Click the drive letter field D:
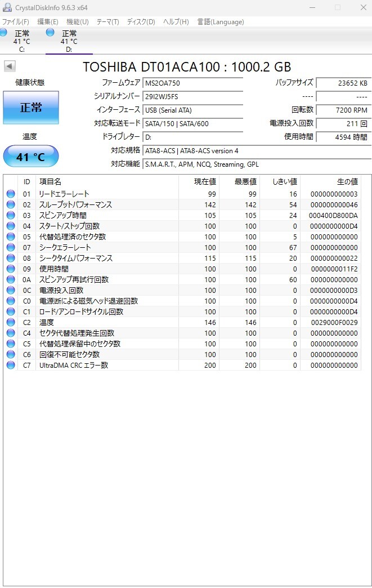Image resolution: width=372 pixels, height=588 pixels. pyautogui.click(x=193, y=137)
